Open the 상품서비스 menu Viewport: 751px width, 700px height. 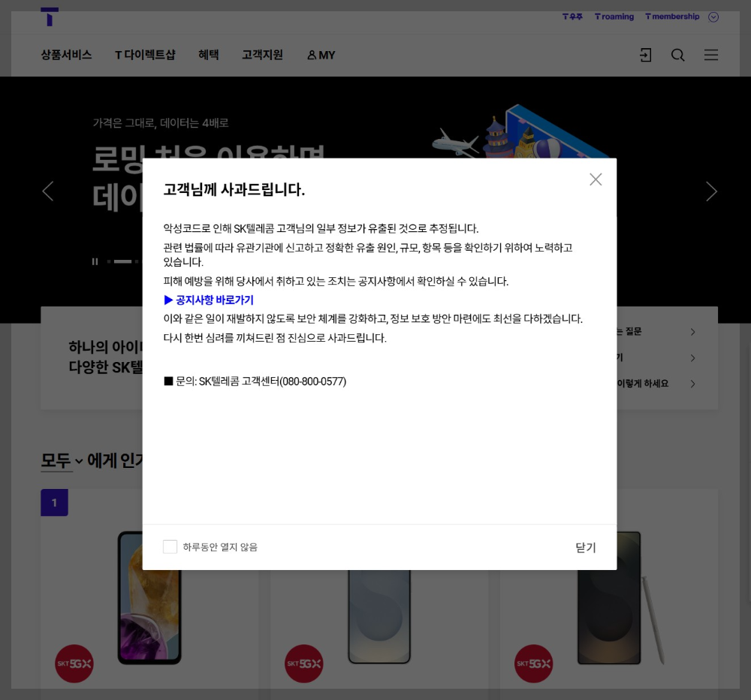coord(65,55)
